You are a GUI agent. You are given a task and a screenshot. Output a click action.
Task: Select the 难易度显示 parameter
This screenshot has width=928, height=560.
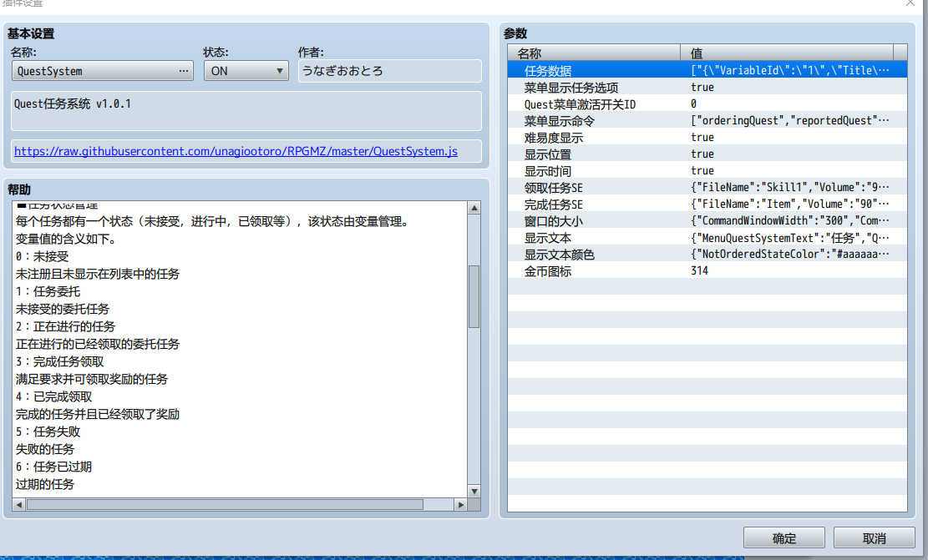pos(707,137)
